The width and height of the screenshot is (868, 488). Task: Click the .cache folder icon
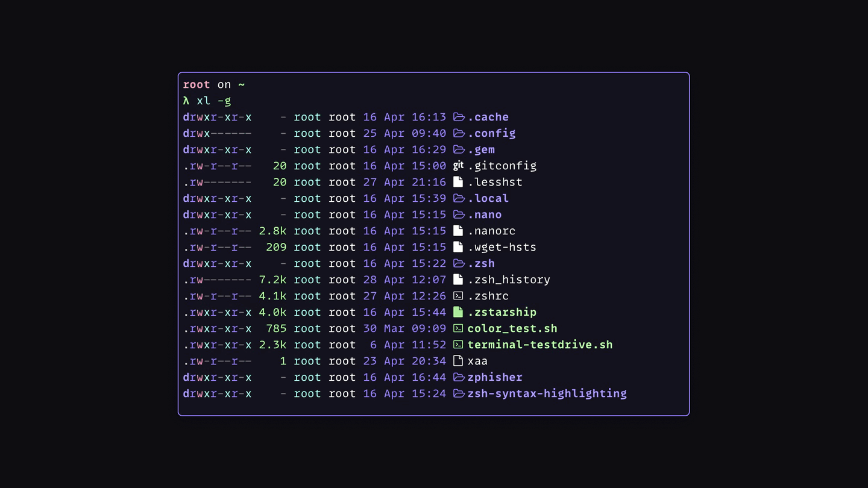(x=459, y=117)
